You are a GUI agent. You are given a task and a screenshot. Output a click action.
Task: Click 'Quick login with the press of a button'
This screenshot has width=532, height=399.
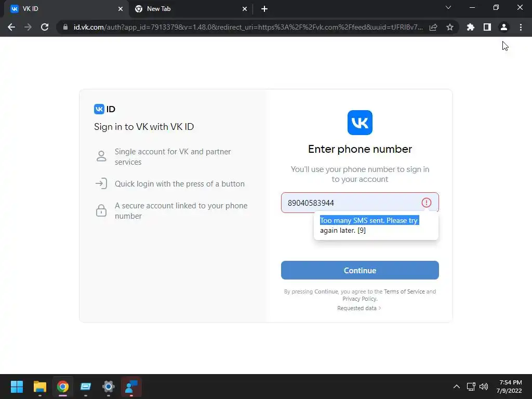[179, 183]
